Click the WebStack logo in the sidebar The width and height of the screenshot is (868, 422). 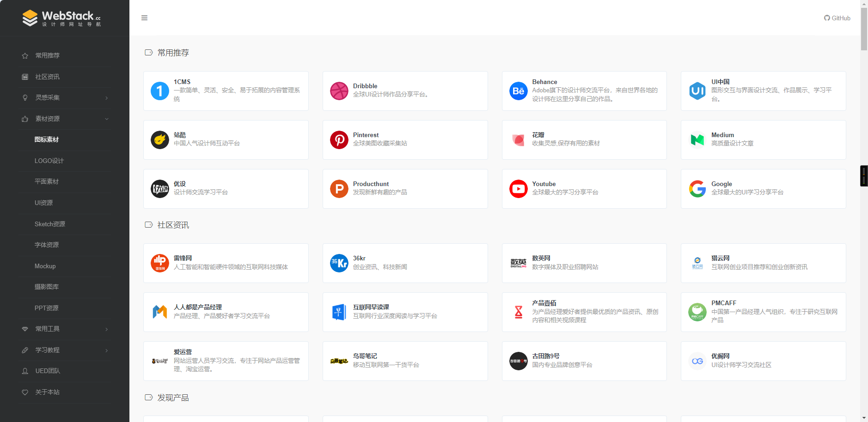62,18
